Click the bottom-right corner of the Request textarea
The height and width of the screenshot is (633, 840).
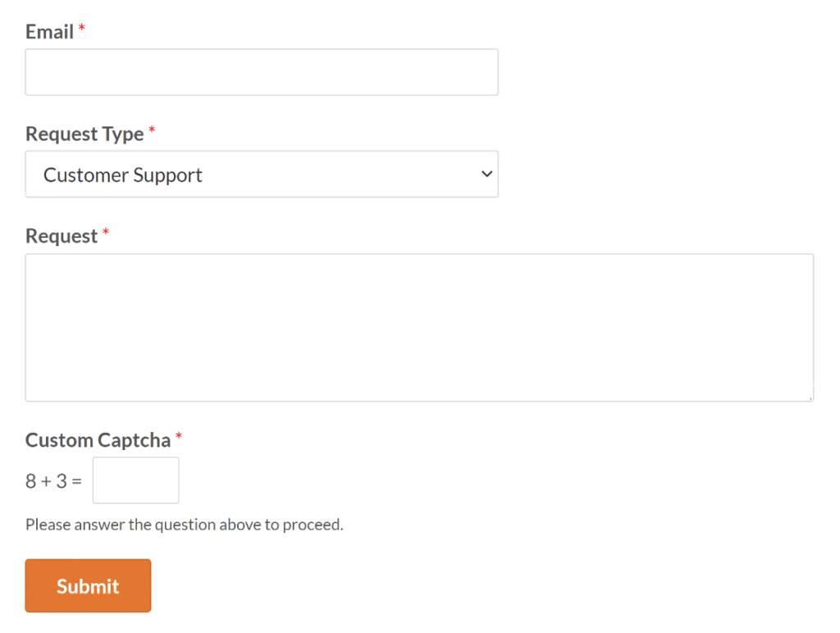[810, 398]
